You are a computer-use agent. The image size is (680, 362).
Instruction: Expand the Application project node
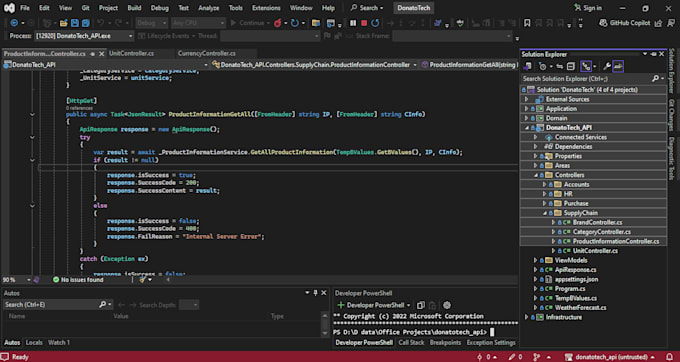coord(527,109)
